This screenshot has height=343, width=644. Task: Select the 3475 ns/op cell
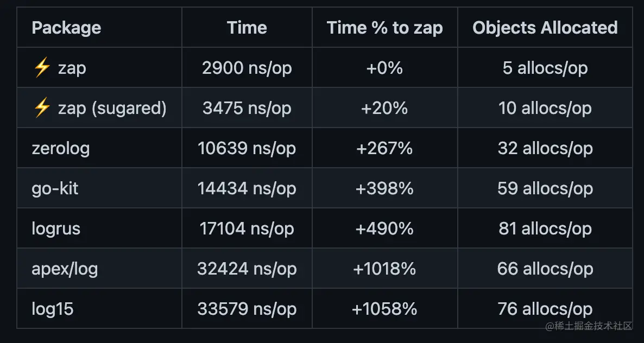click(247, 108)
